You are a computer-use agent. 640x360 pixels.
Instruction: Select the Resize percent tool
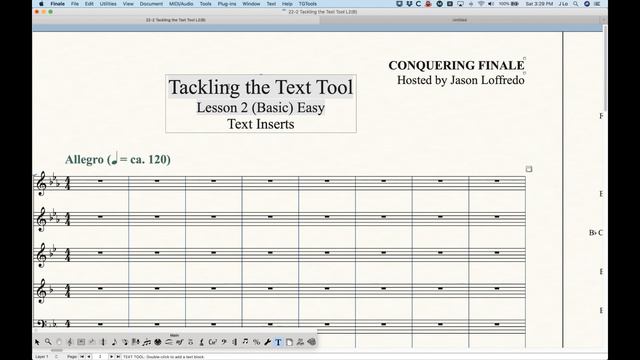click(x=256, y=342)
